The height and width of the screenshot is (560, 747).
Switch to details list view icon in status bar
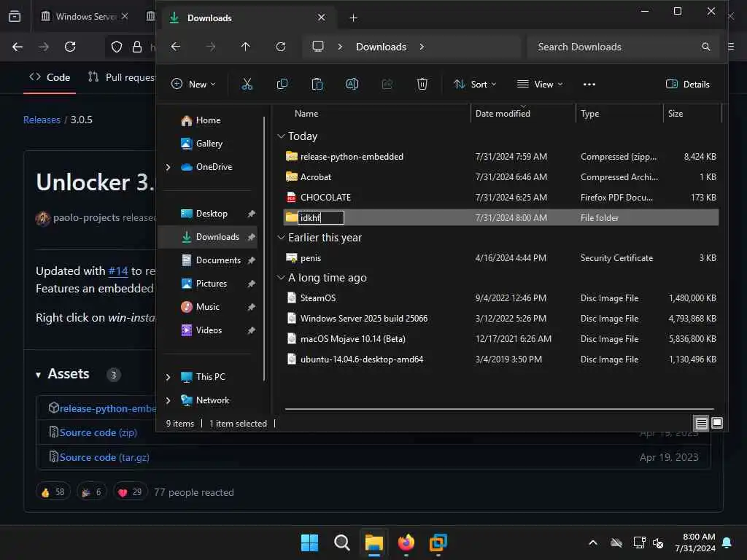pos(701,423)
